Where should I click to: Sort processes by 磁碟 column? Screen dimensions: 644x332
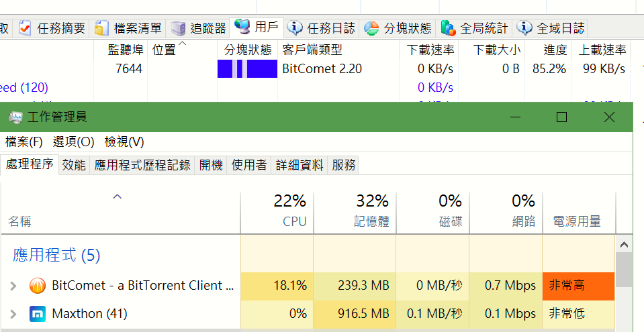(433, 213)
